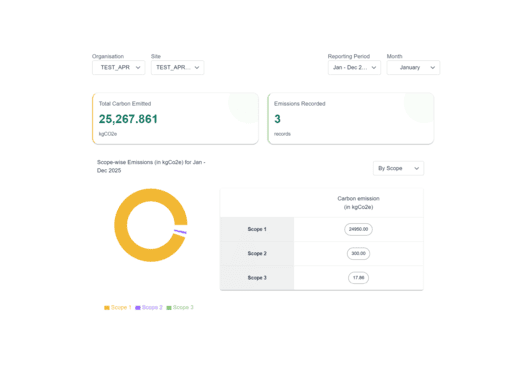Toggle Scope 2 legend entry

148,307
